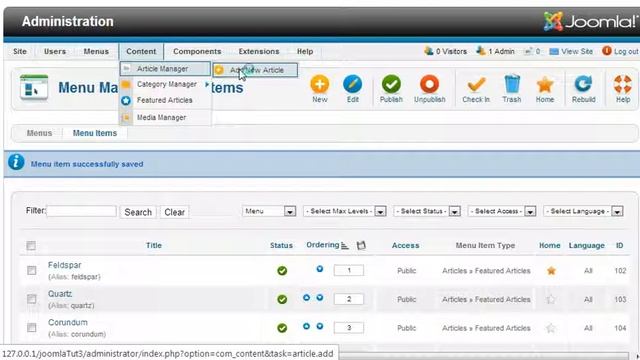The width and height of the screenshot is (640, 360).
Task: Check the Quartz row checkbox
Action: click(x=31, y=299)
